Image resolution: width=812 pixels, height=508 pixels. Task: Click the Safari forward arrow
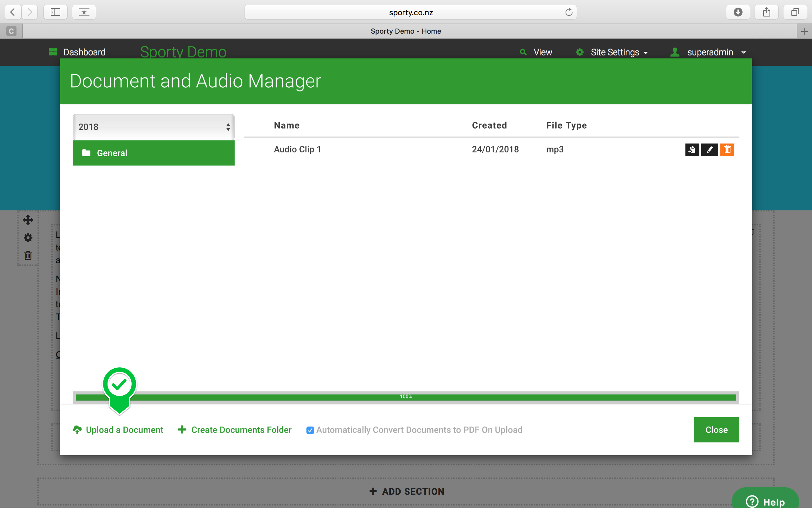(30, 12)
